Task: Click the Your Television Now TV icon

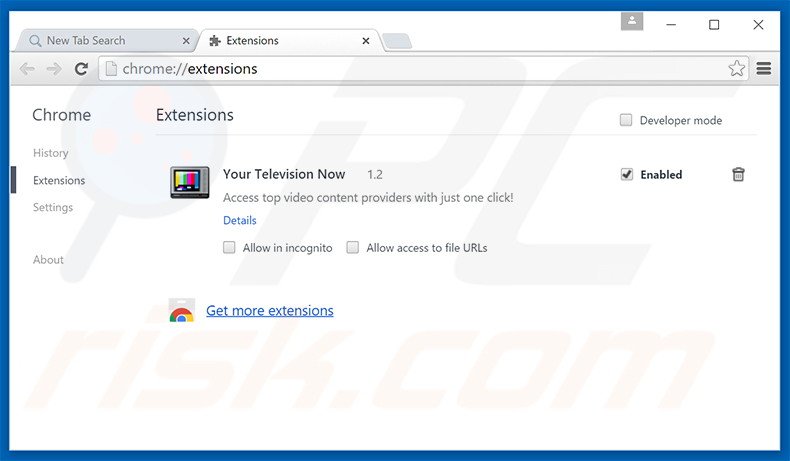Action: [x=189, y=182]
